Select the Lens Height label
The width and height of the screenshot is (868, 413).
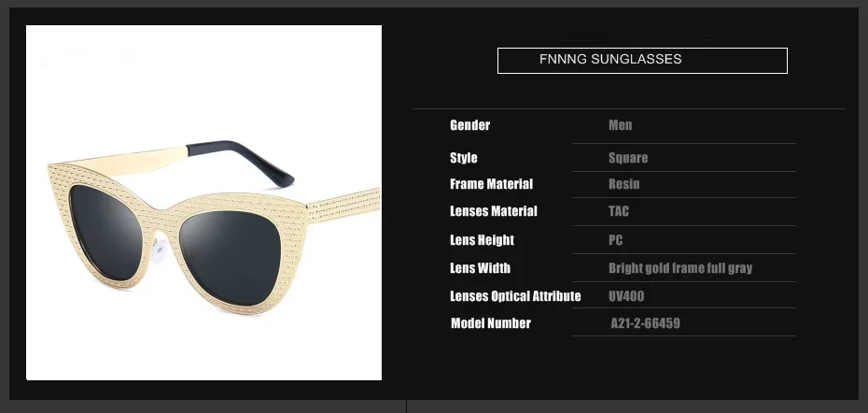pos(483,240)
